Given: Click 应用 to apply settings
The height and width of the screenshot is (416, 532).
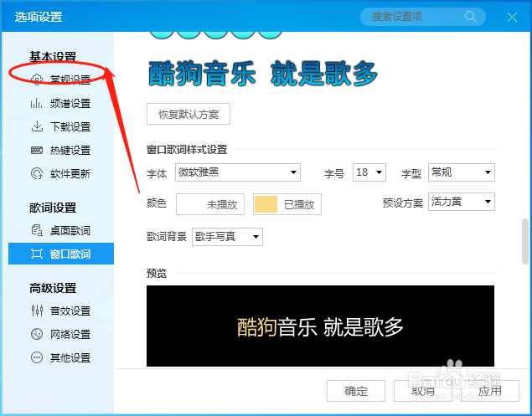Looking at the screenshot, I should (490, 391).
